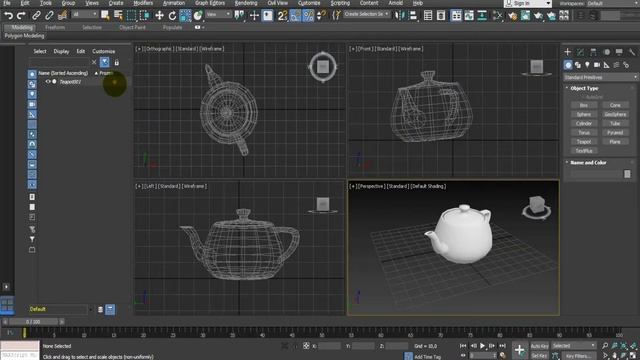Collapse the Name and Color rollout
Viewport: 640px width, 360px height.
(588, 162)
